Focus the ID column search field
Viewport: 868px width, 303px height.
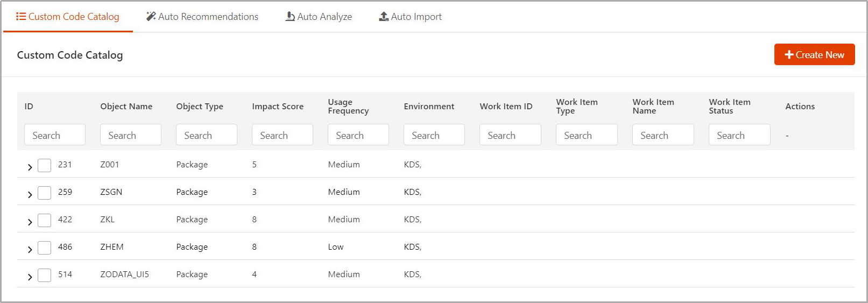(x=55, y=135)
